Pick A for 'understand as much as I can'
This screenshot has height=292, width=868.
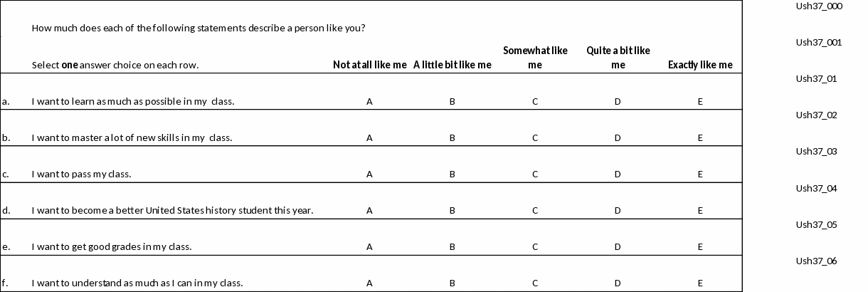click(369, 283)
